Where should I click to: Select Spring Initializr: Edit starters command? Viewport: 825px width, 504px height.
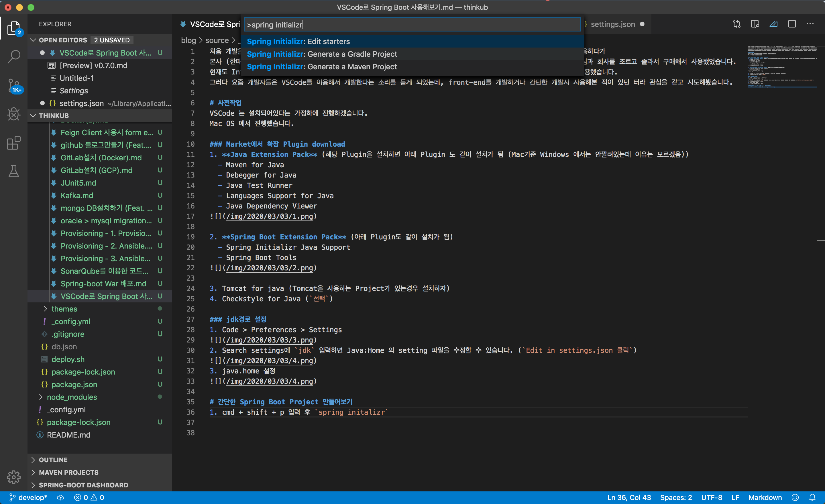pos(412,41)
